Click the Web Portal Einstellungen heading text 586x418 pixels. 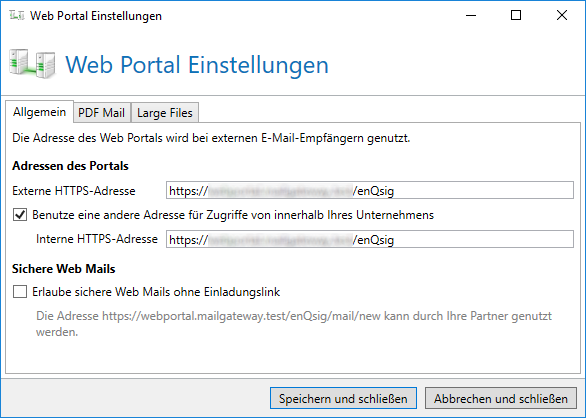point(197,65)
